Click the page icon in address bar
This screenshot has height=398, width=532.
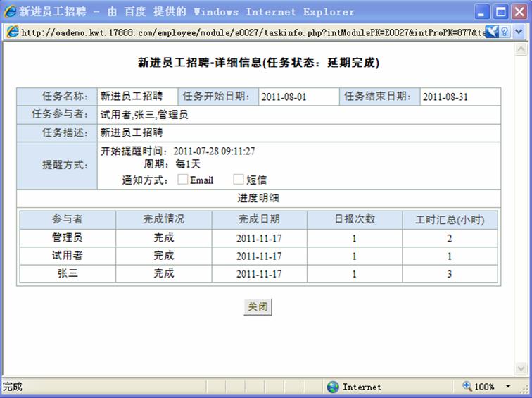coord(12,32)
